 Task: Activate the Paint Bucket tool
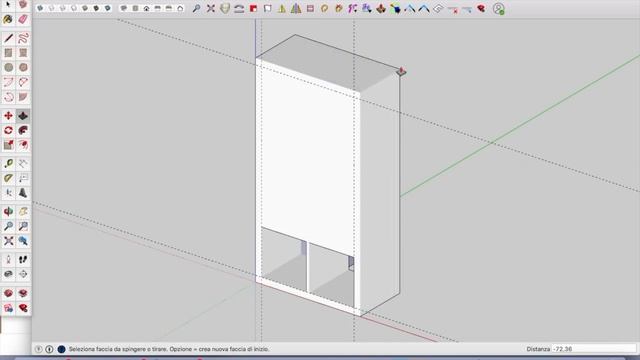point(8,19)
